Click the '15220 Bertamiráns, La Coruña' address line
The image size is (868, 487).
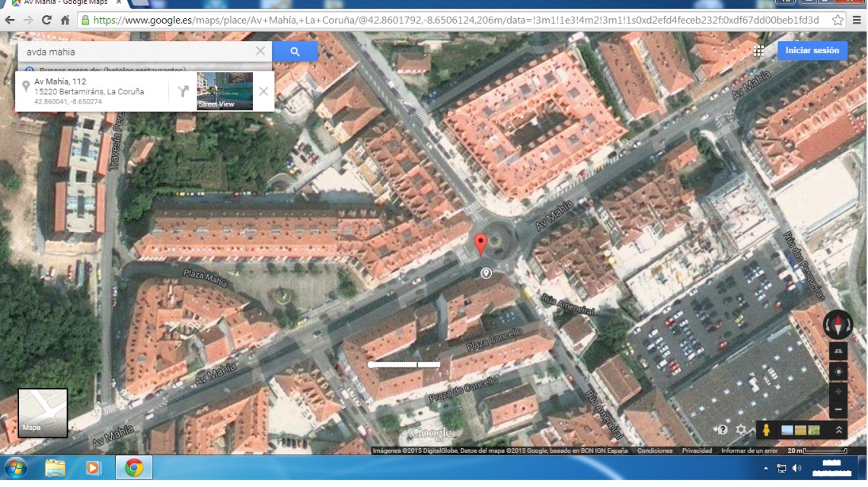click(89, 91)
